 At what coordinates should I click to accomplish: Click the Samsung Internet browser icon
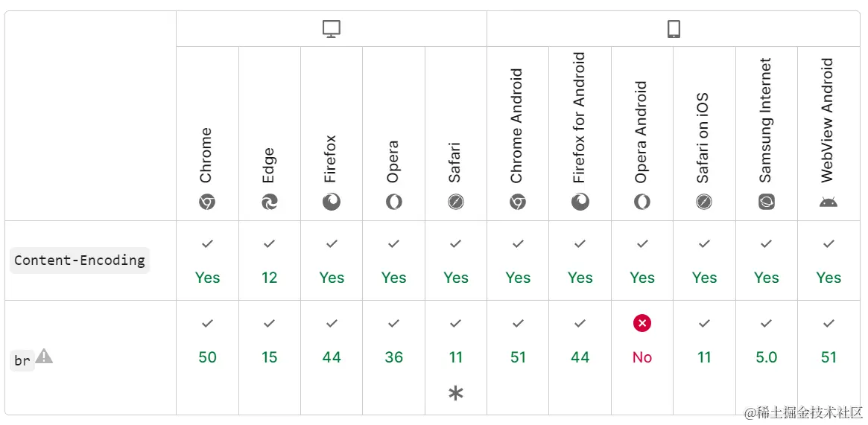pos(766,202)
